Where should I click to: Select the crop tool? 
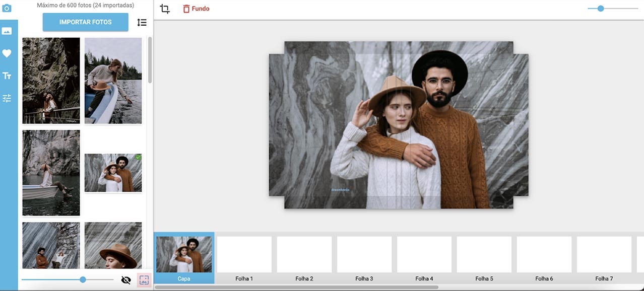(x=165, y=9)
